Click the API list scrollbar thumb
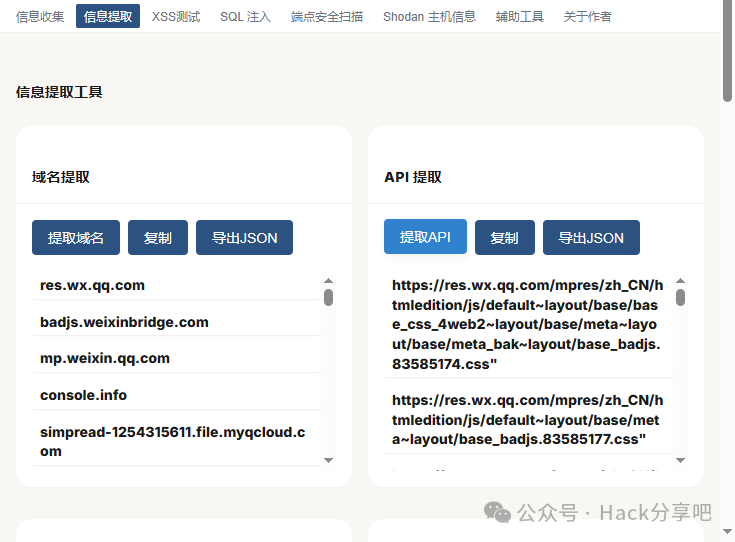735x542 pixels. pos(681,297)
